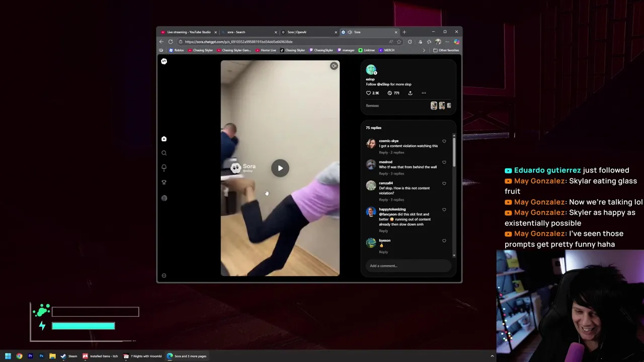Open File Explorer from the taskbar
Screen dimensions: 644x362
pyautogui.click(x=52, y=356)
